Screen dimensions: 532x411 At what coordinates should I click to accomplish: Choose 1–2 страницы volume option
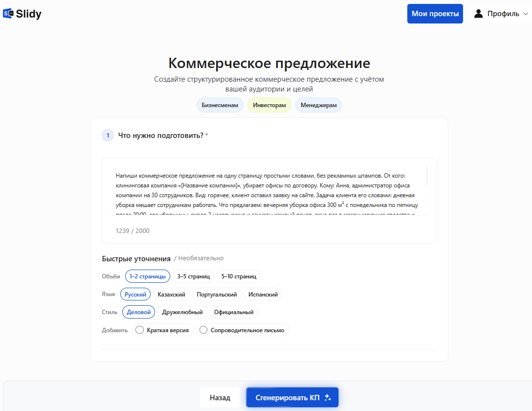tap(148, 276)
